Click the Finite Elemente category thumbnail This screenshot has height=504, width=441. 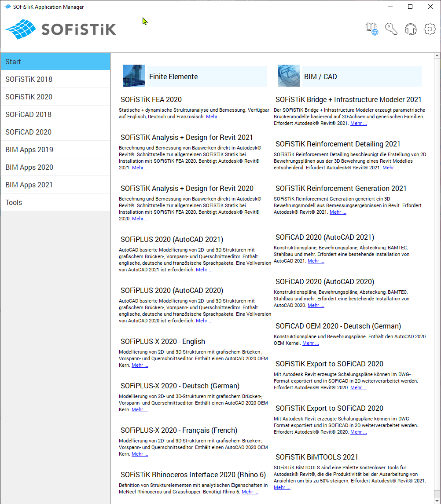tap(134, 76)
